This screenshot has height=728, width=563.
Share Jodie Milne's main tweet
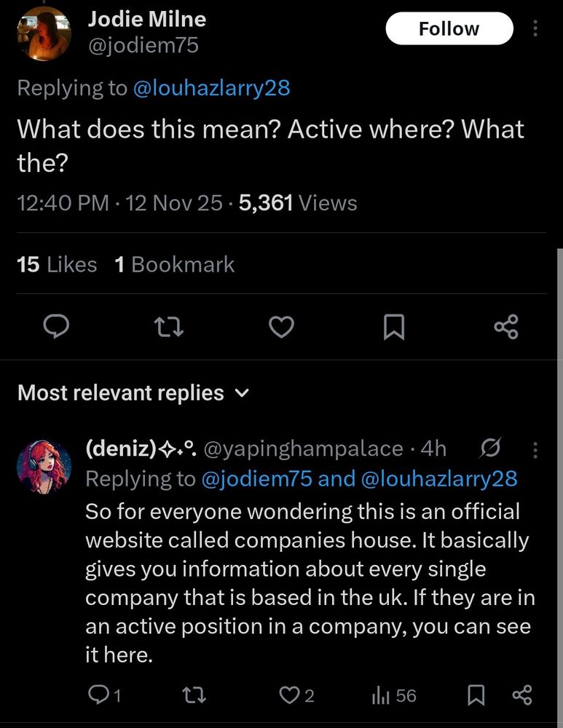point(506,328)
